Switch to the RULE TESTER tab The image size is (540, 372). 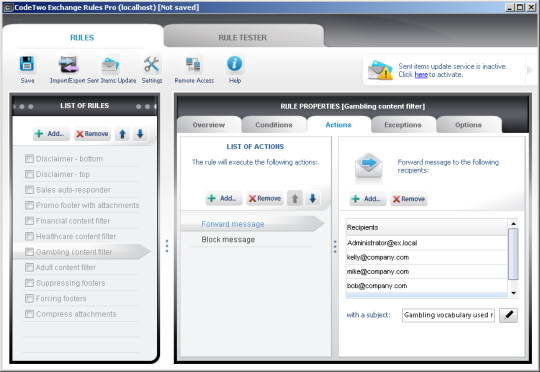[243, 37]
